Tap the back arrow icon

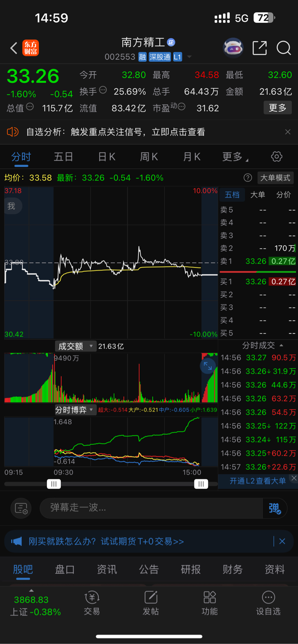click(x=14, y=48)
